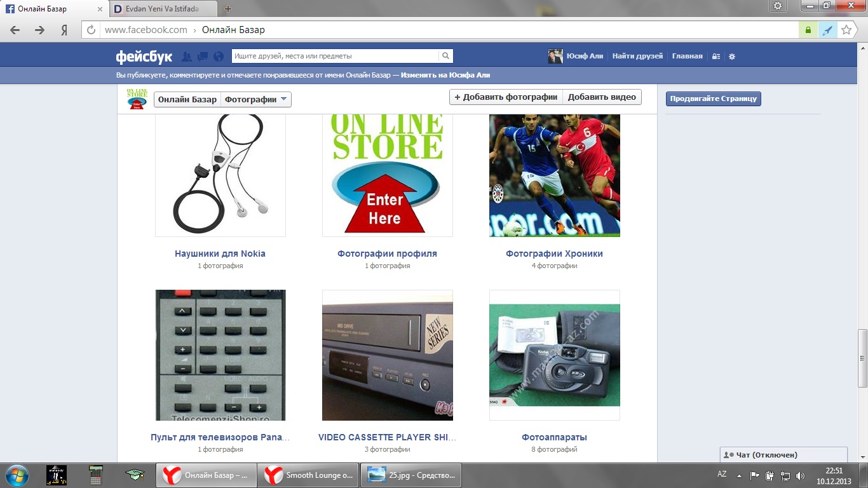Go back with the browser back arrow
This screenshot has width=868, height=488.
[15, 30]
